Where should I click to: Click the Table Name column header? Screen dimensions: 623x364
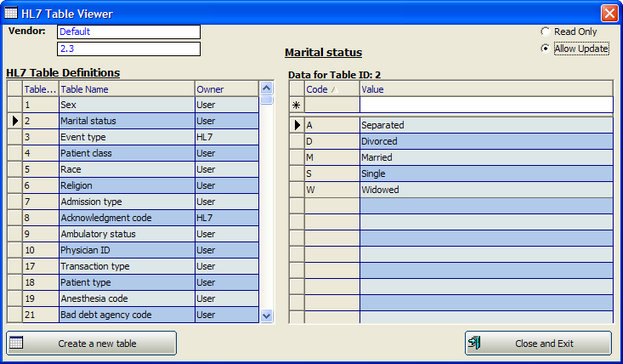coord(127,89)
